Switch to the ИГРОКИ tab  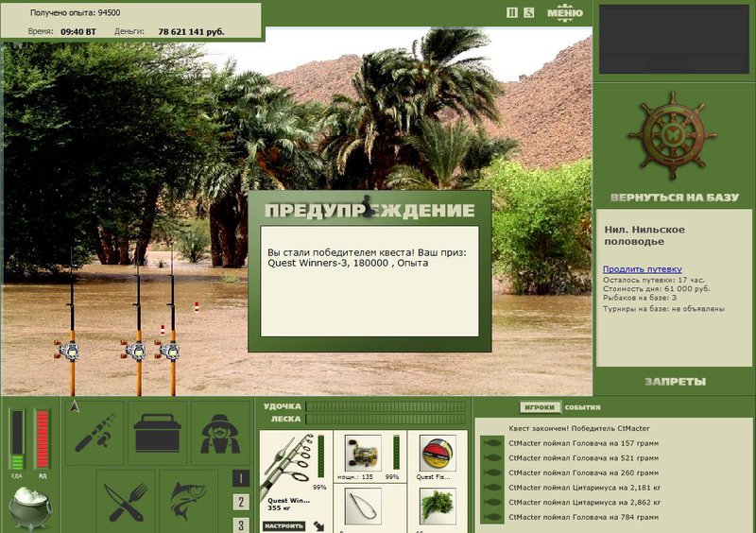click(540, 407)
